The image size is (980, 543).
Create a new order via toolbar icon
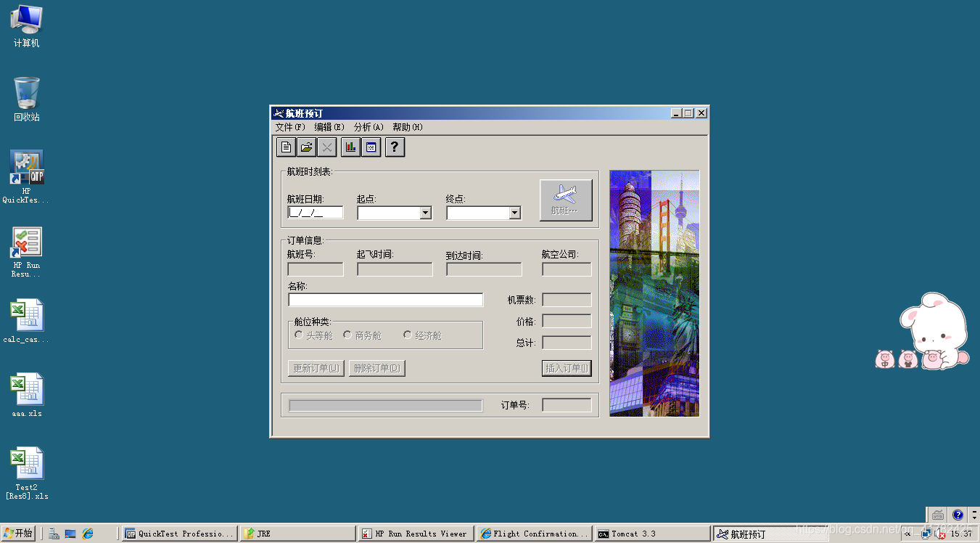pos(285,147)
